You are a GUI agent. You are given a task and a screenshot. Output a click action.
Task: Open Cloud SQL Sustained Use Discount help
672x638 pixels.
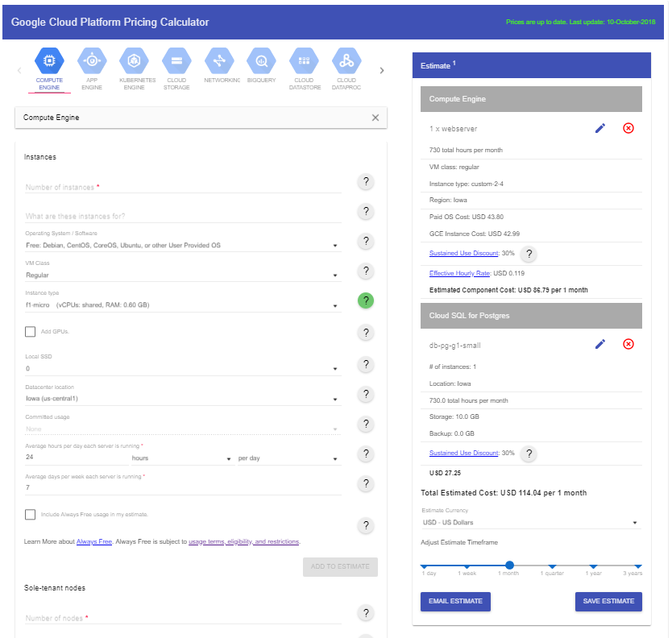[x=529, y=454]
